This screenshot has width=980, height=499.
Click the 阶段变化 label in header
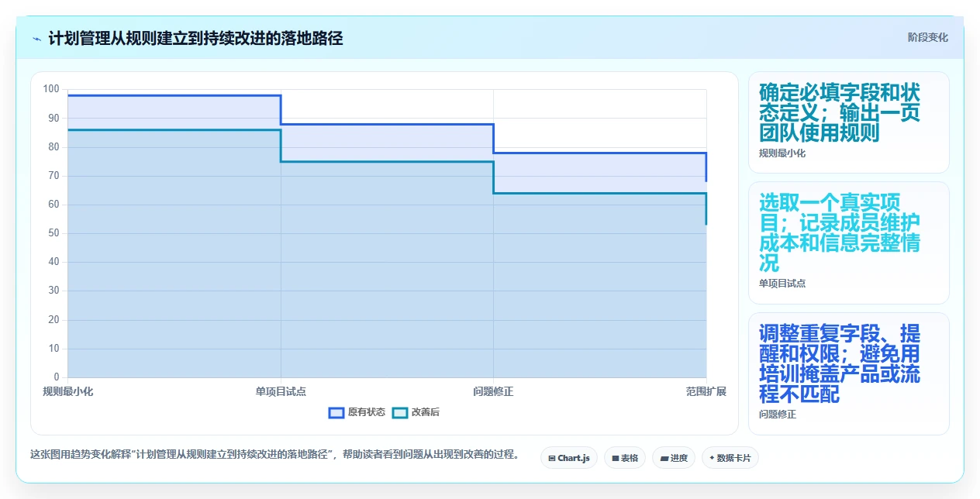coord(928,37)
